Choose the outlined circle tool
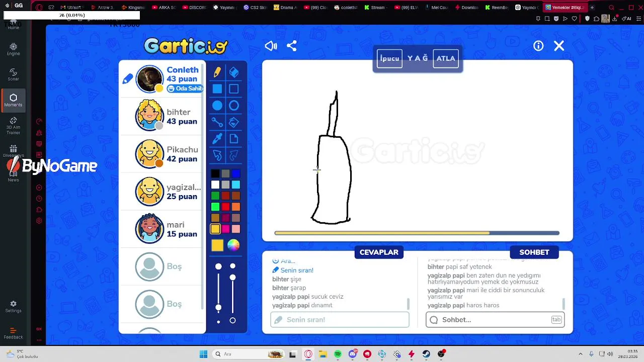 tap(234, 106)
